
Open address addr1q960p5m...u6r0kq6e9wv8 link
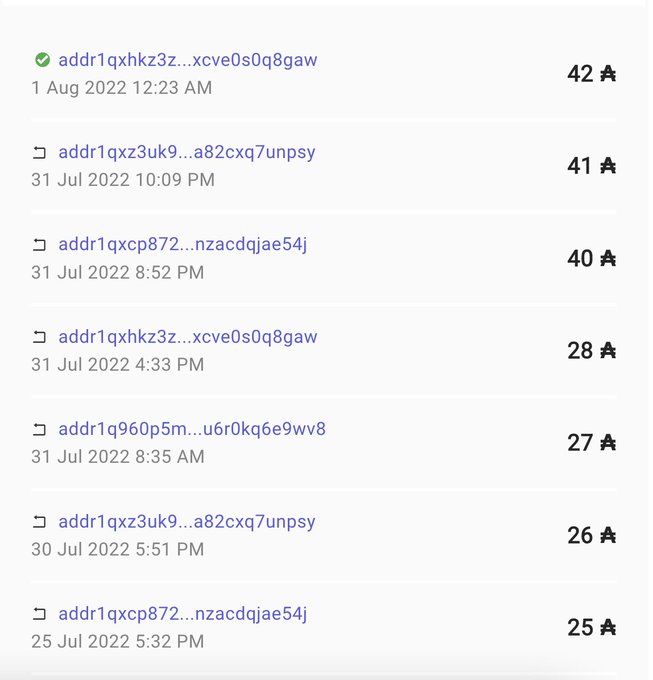(192, 429)
